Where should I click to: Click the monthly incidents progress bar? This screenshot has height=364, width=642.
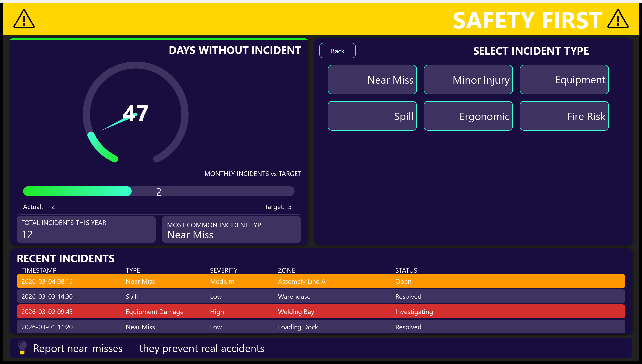159,191
